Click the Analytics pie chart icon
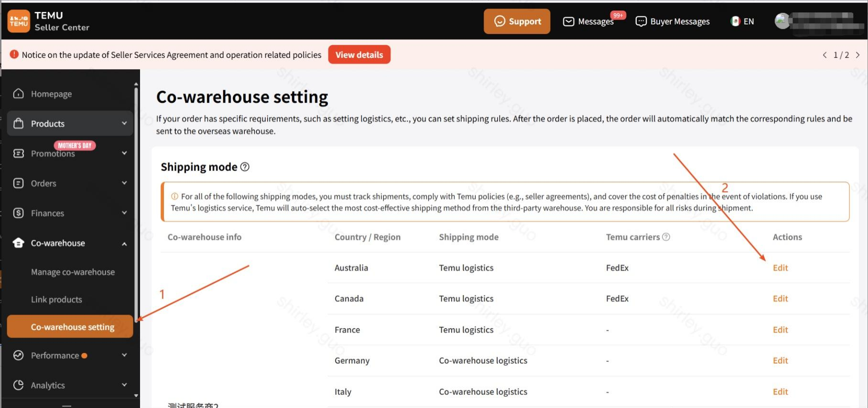The height and width of the screenshot is (408, 868). click(x=19, y=385)
